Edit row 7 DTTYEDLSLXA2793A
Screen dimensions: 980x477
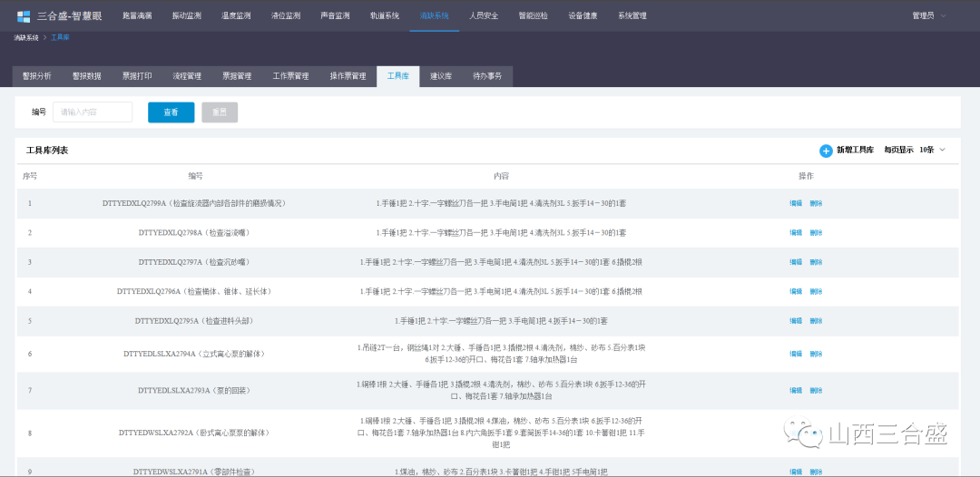pos(796,390)
